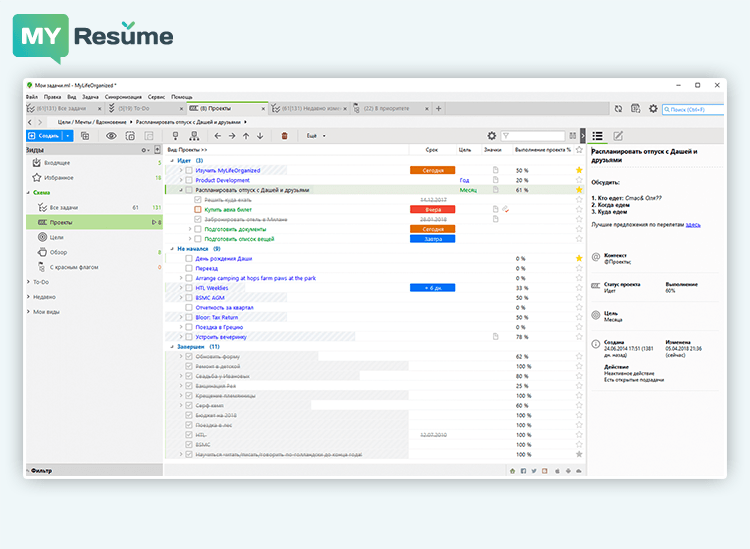Click the settings gear in top-right toolbar
This screenshot has height=549, width=750.
click(x=653, y=108)
